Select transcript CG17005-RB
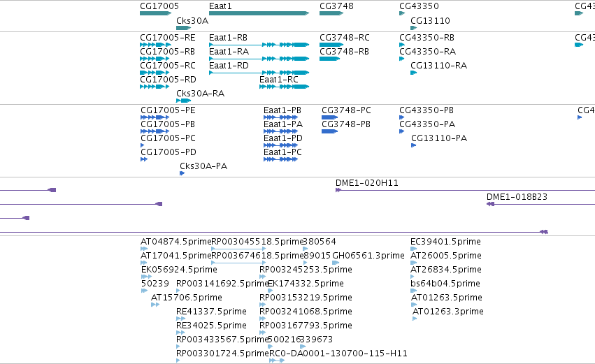 click(x=167, y=52)
